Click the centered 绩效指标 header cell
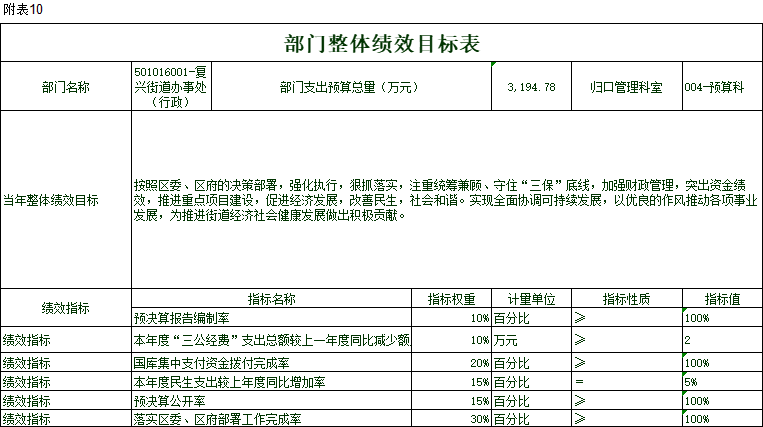This screenshot has width=763, height=427. coord(66,308)
